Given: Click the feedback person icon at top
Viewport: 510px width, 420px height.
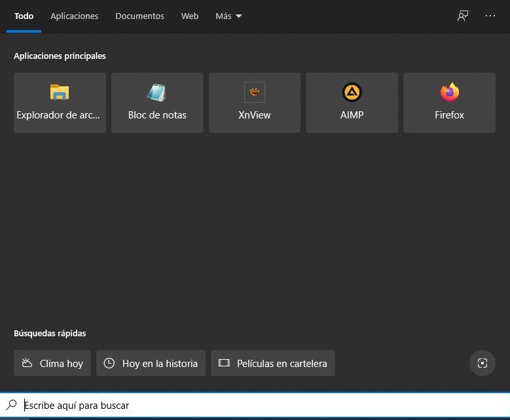Looking at the screenshot, I should (x=462, y=16).
